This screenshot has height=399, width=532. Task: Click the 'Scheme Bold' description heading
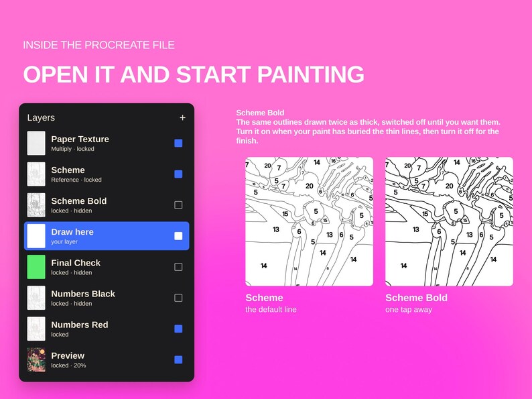[260, 113]
